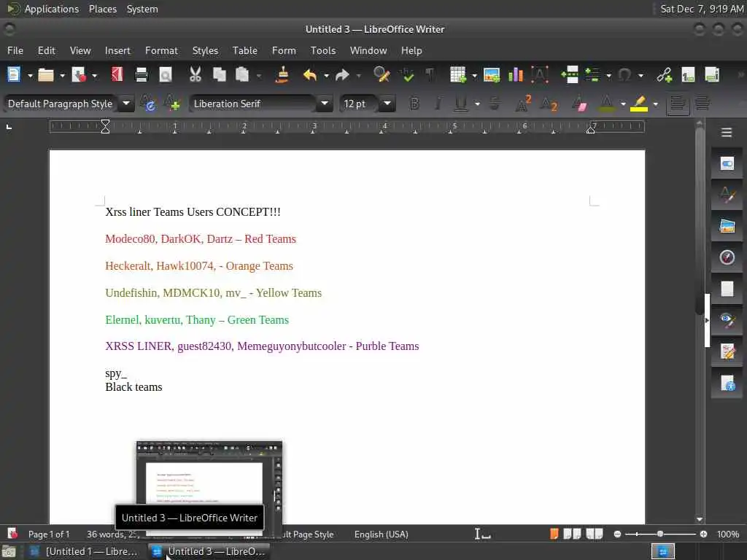
Task: Open the Tools menu
Action: coord(323,50)
